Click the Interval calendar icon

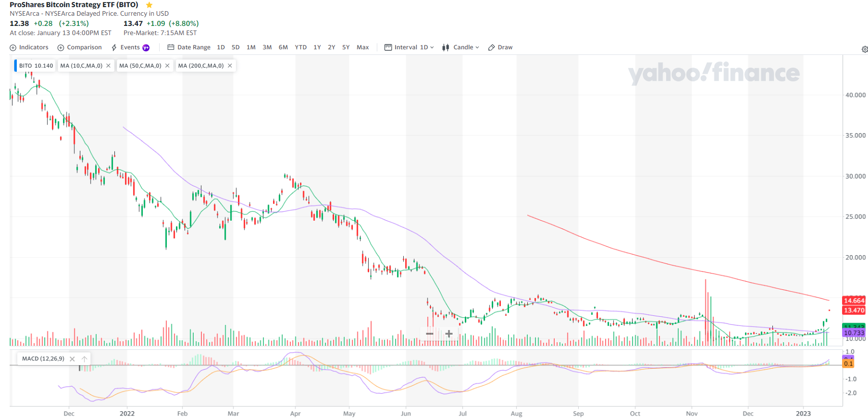click(x=388, y=47)
